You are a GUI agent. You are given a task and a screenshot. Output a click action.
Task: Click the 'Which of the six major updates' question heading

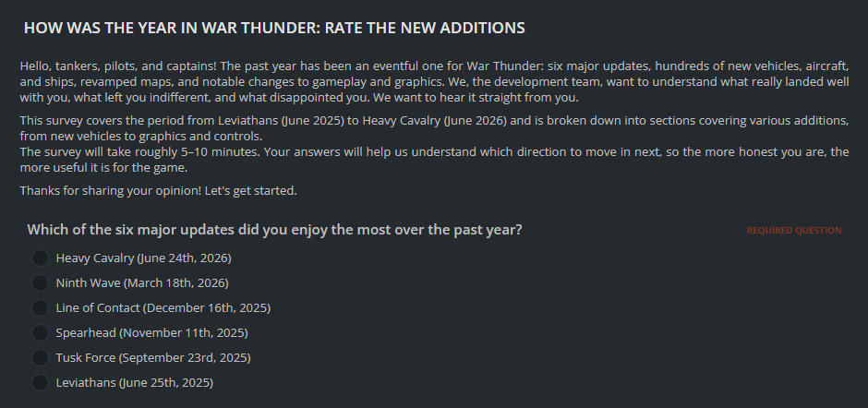point(274,230)
